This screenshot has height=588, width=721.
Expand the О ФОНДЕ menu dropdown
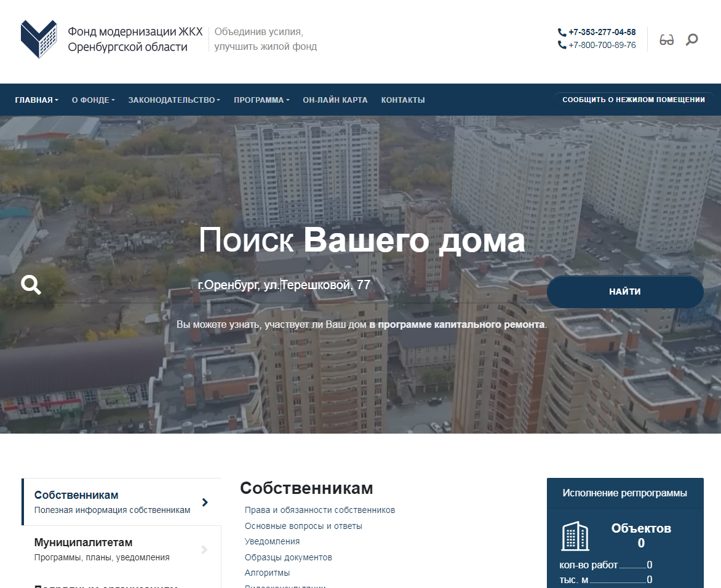pyautogui.click(x=94, y=100)
